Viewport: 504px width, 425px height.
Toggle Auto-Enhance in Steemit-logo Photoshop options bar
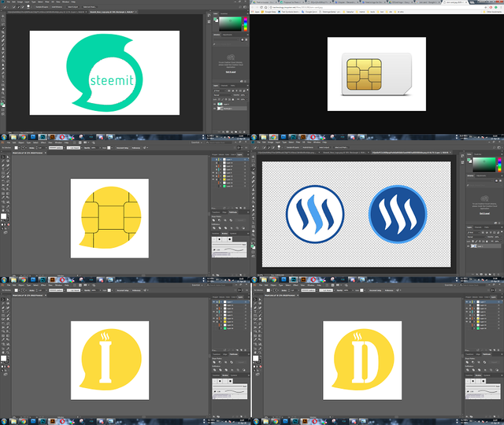coord(57,7)
